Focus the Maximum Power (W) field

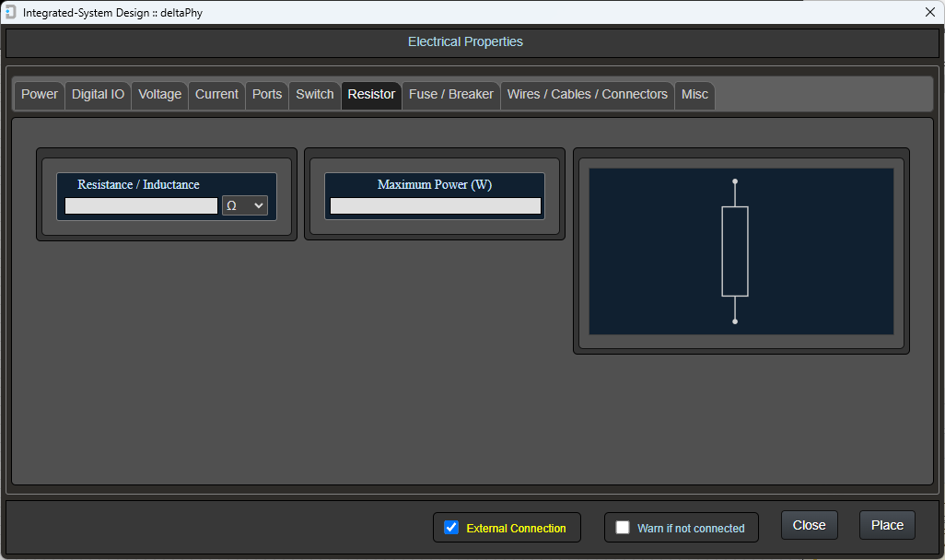pos(435,205)
